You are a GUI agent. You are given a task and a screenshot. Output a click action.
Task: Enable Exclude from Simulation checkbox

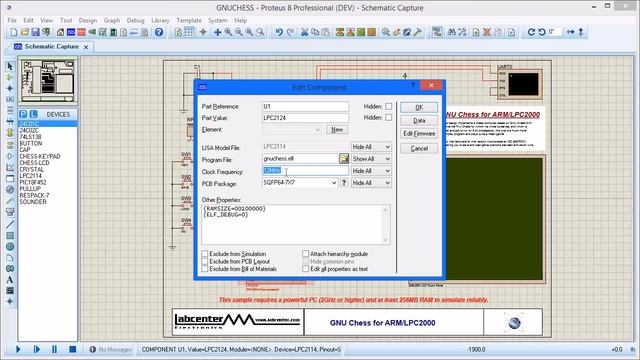205,254
